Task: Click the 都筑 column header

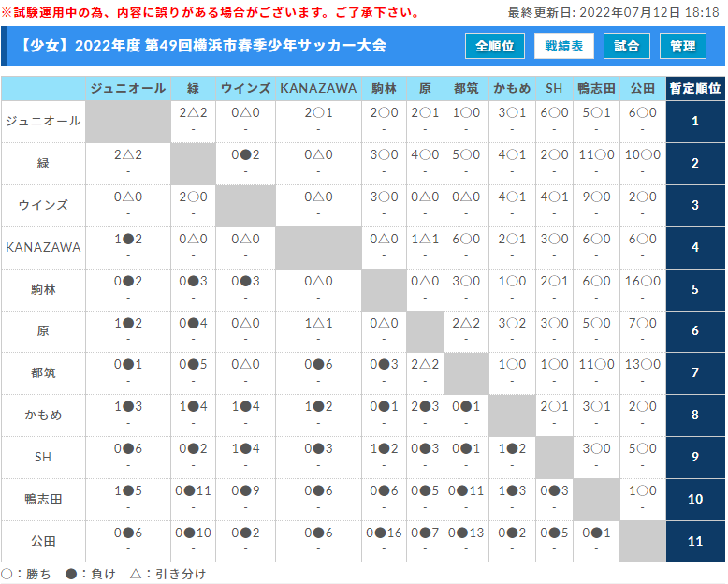Action: (x=466, y=89)
